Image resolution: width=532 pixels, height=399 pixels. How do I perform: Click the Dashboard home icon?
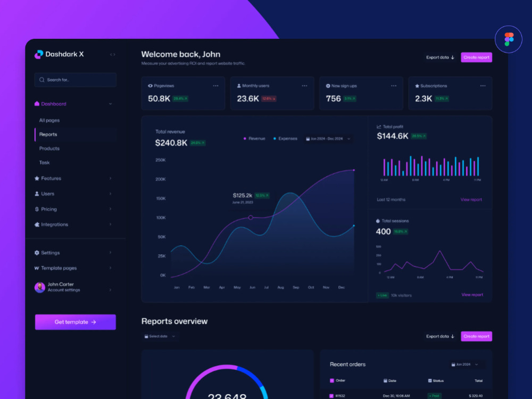tap(37, 104)
